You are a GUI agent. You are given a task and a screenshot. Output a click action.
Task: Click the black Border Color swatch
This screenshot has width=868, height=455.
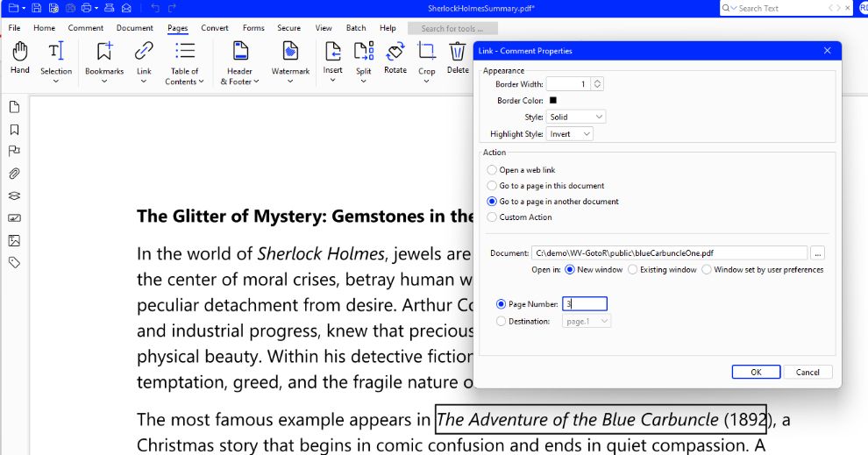coord(552,100)
